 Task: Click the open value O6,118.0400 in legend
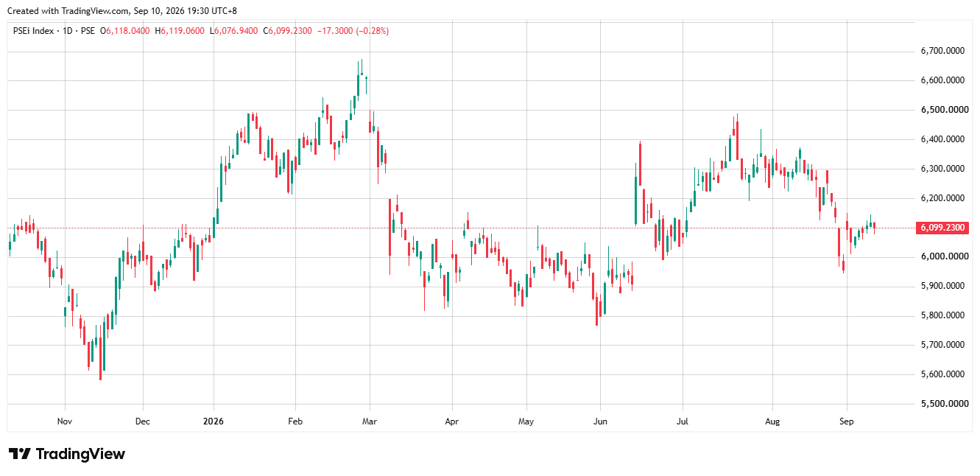(x=126, y=31)
